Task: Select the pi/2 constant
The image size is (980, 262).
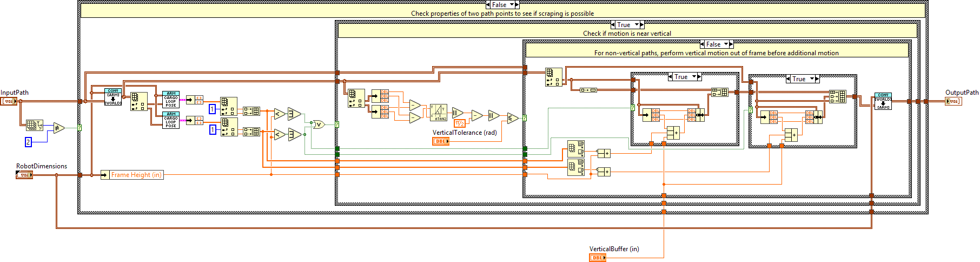Action: pyautogui.click(x=459, y=123)
